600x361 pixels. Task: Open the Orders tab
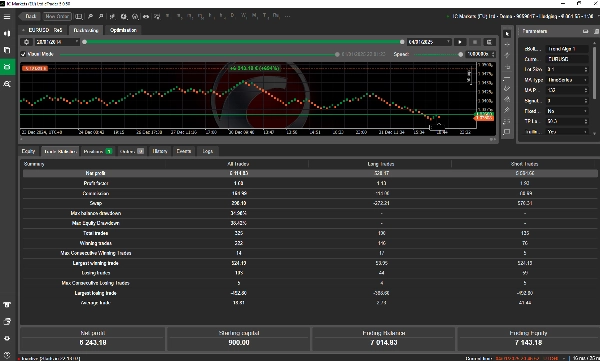pos(132,151)
